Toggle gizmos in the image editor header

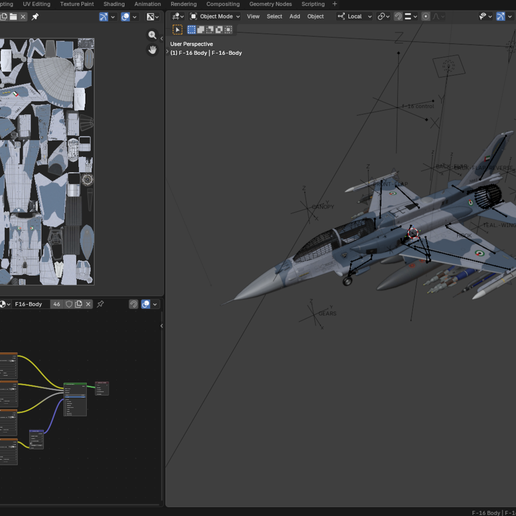(103, 17)
